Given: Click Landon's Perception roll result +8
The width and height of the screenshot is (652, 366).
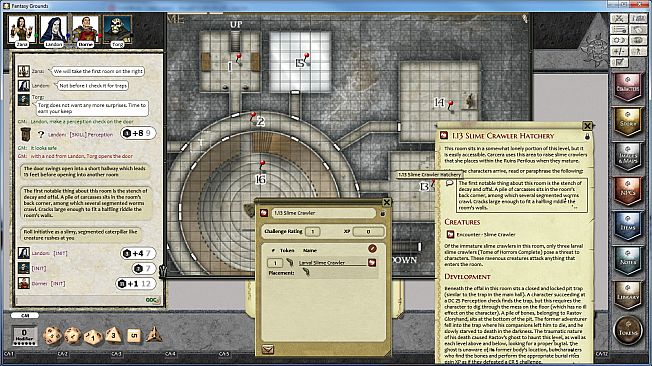Looking at the screenshot, I should click(138, 134).
